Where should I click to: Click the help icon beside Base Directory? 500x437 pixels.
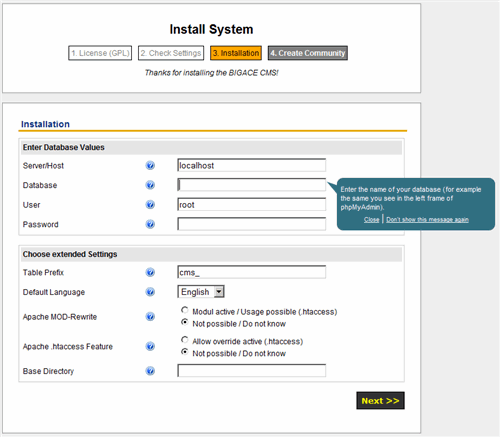pos(150,371)
